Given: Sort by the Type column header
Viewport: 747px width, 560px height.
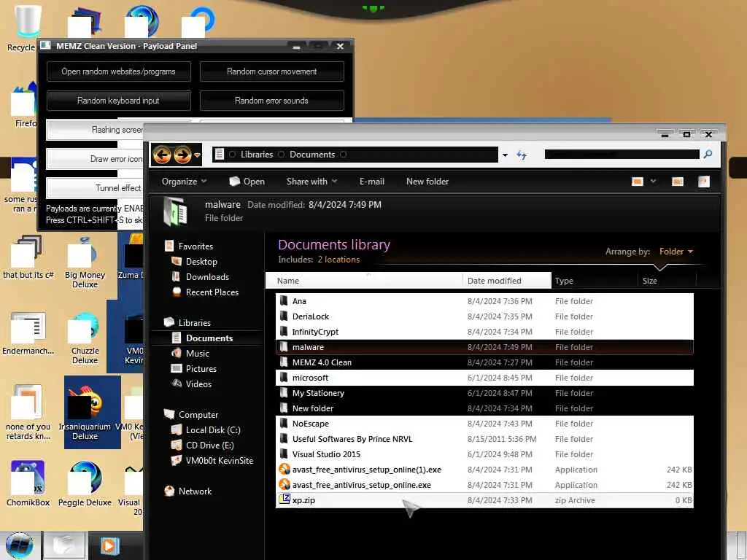Looking at the screenshot, I should tap(594, 281).
